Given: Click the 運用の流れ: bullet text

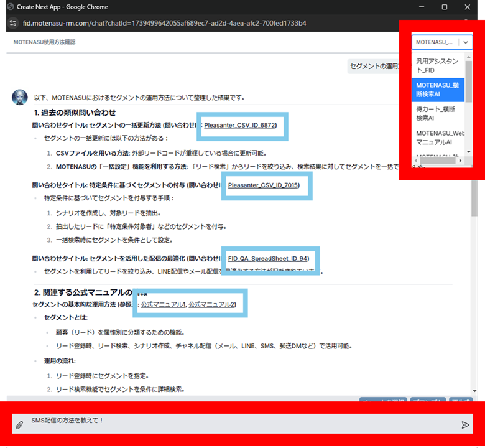Looking at the screenshot, I should (x=60, y=361).
